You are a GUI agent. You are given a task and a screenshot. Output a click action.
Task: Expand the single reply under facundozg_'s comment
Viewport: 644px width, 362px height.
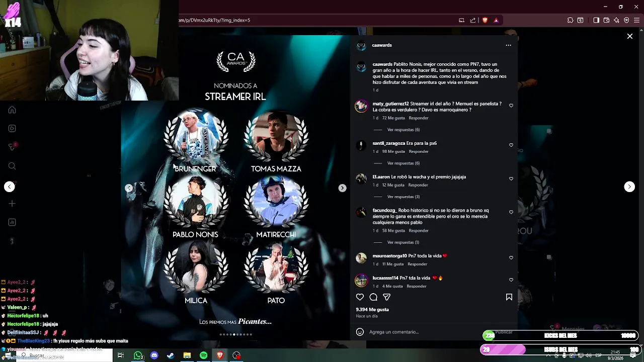pos(403,242)
